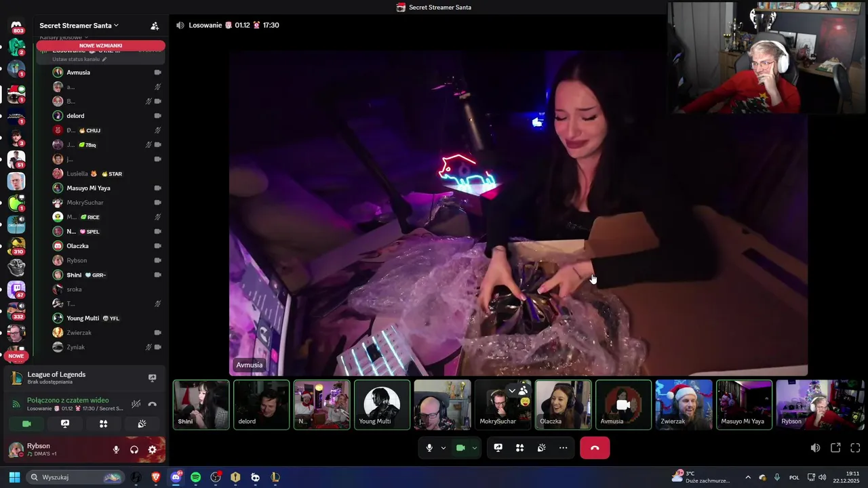This screenshot has width=868, height=488.
Task: Share League of Legends screen icon
Action: [x=152, y=378]
